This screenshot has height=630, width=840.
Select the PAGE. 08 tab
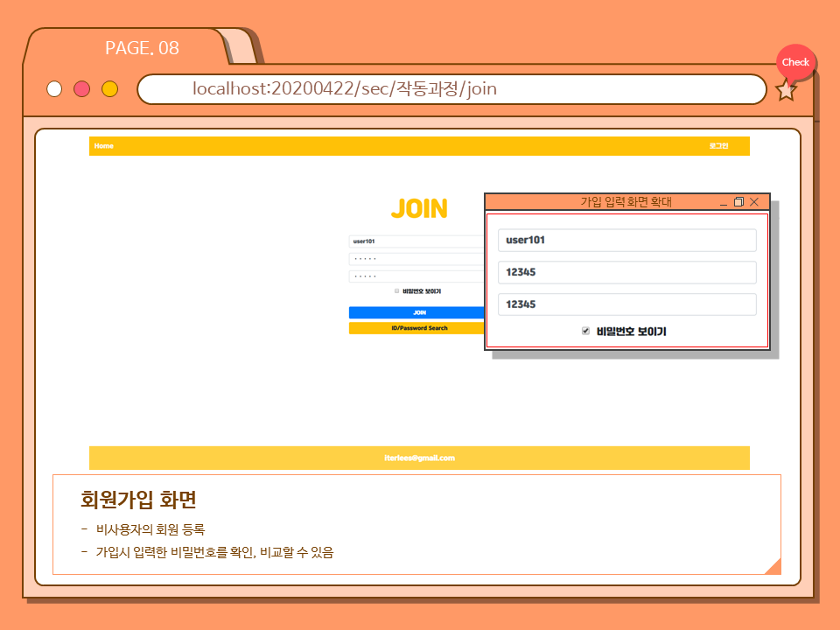142,48
